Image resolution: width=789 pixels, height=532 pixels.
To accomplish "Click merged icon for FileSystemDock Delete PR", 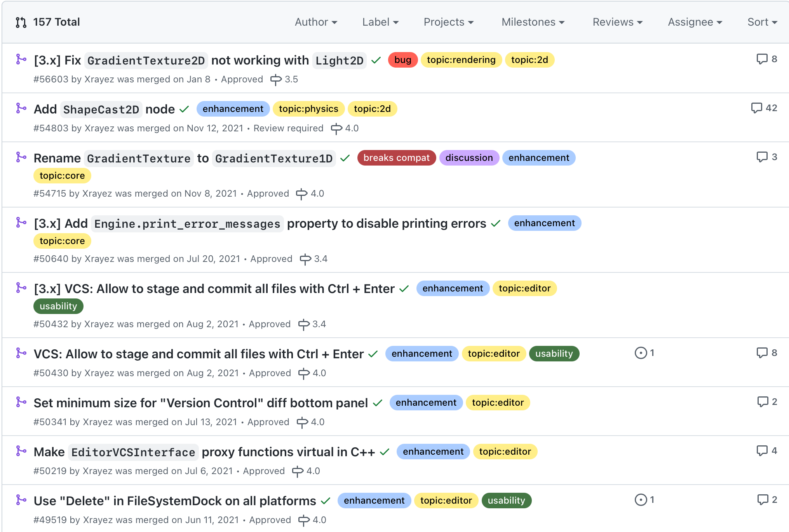I will coord(21,500).
